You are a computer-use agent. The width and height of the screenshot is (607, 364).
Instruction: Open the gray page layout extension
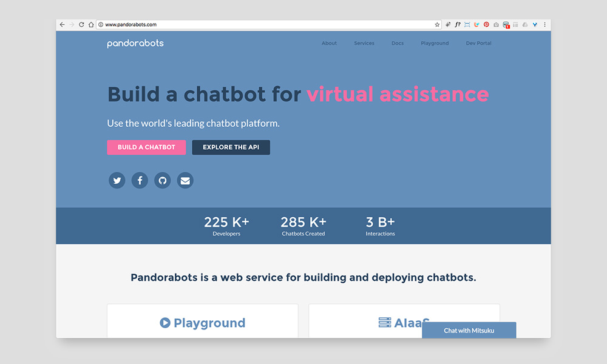[x=515, y=24]
